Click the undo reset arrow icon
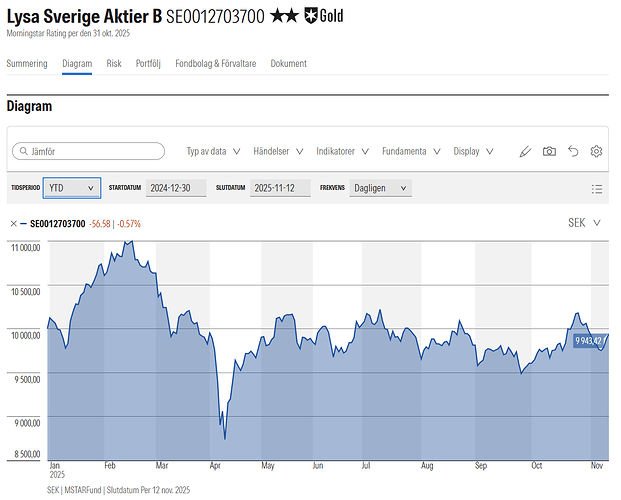Viewport: 621px width, 500px height. (573, 152)
